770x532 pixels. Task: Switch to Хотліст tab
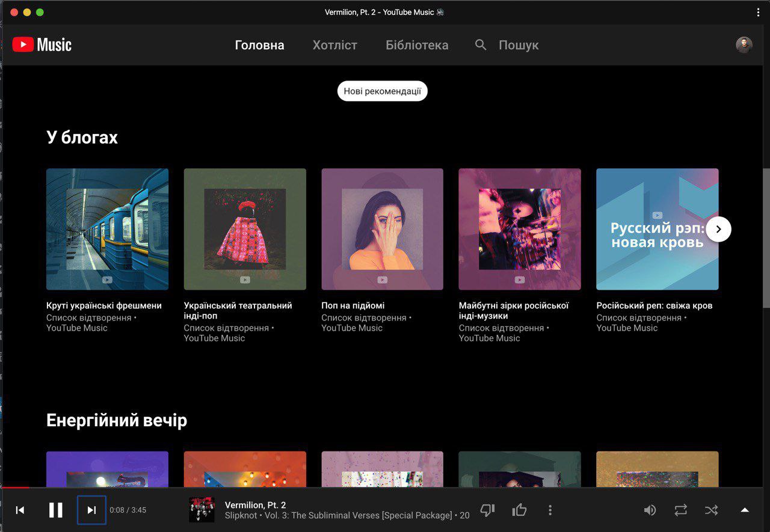coord(335,45)
